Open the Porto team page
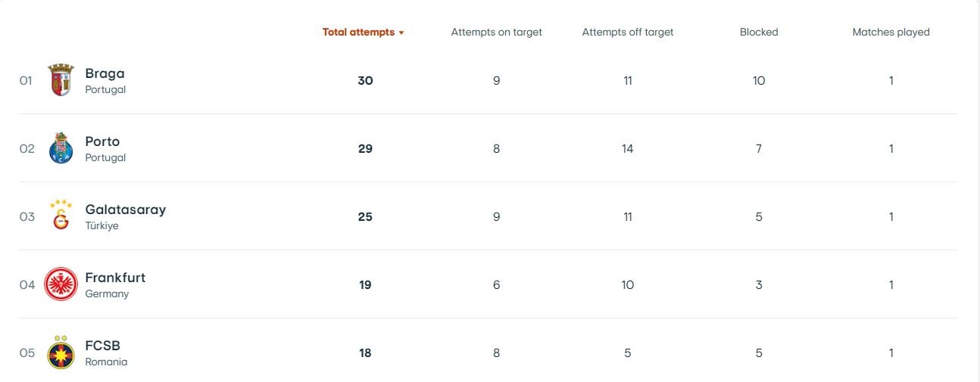This screenshot has height=382, width=980. click(102, 141)
